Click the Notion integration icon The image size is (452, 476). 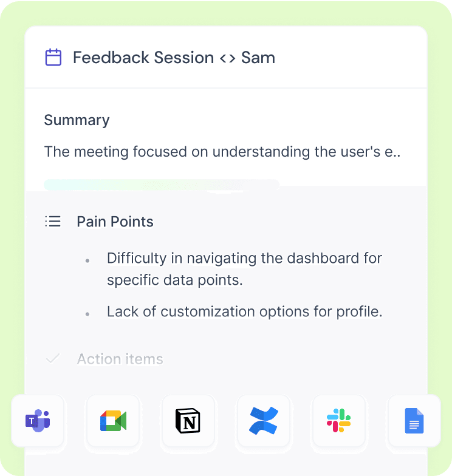coord(188,421)
